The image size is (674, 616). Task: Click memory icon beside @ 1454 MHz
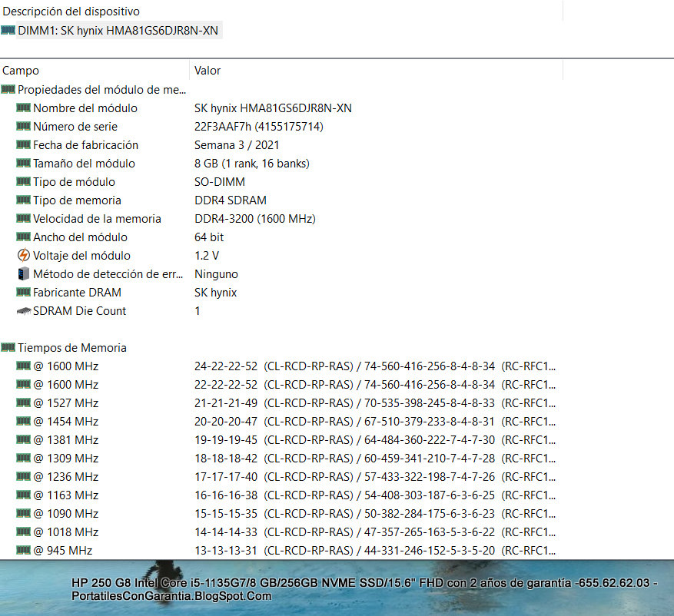pyautogui.click(x=23, y=421)
